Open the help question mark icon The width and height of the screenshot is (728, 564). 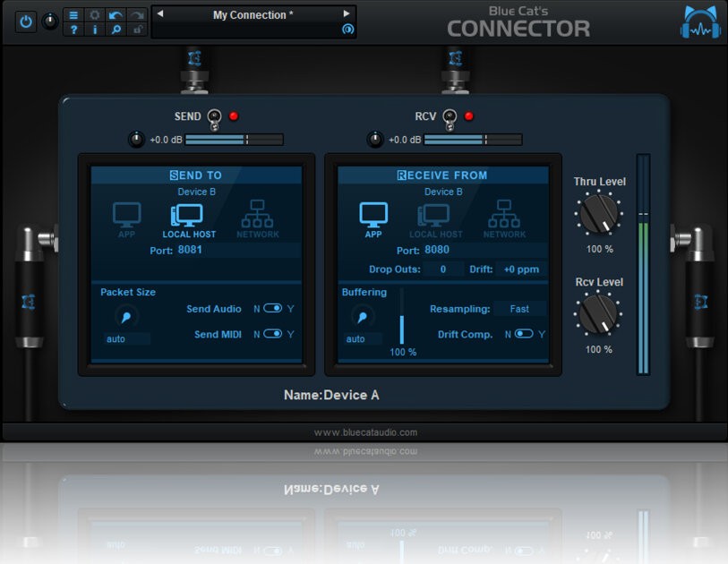pos(73,30)
